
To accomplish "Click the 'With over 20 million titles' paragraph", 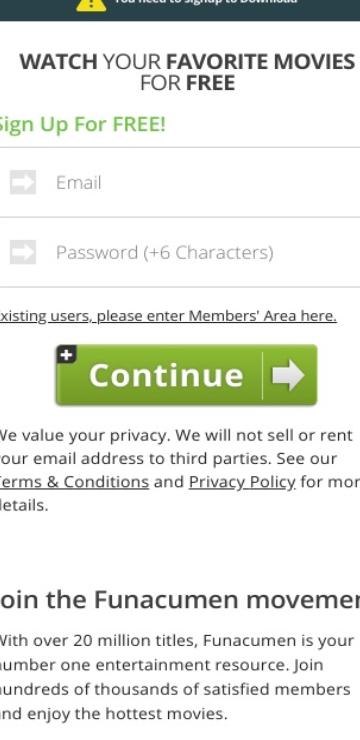I will (177, 677).
